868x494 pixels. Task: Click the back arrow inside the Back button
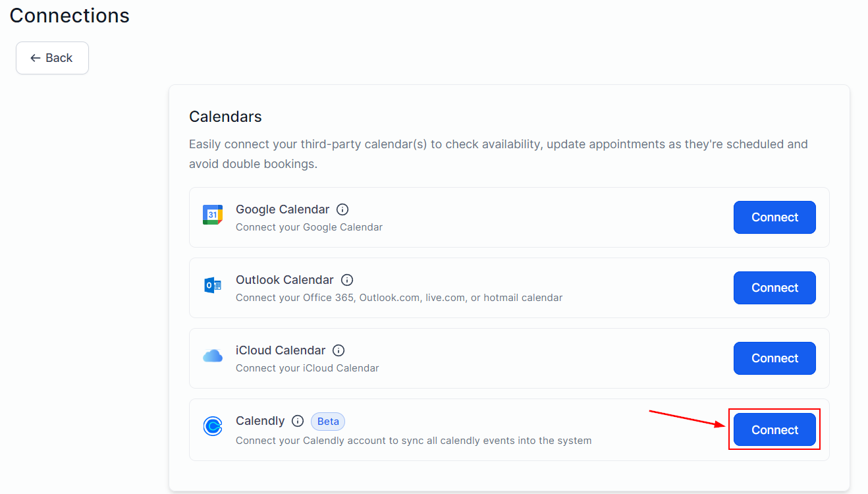click(35, 58)
